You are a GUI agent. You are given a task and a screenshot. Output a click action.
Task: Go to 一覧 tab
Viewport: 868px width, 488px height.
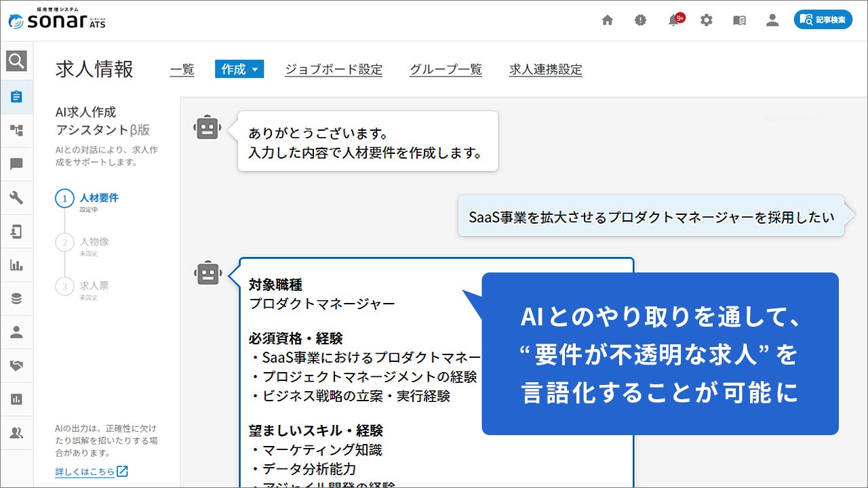click(x=182, y=69)
